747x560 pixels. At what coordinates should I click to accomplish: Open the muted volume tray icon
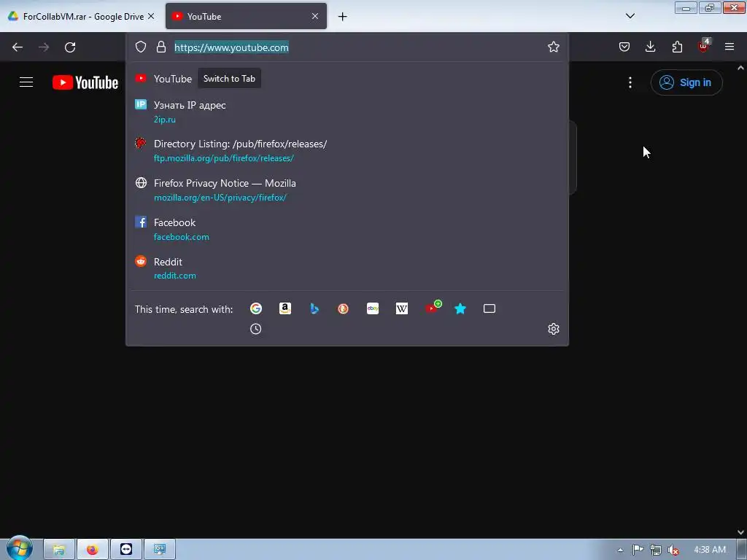(673, 550)
